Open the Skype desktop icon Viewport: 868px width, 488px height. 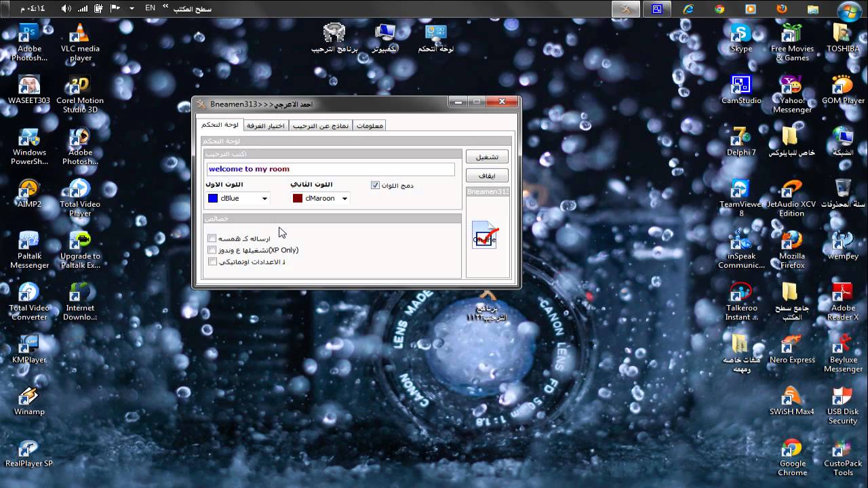coord(741,38)
